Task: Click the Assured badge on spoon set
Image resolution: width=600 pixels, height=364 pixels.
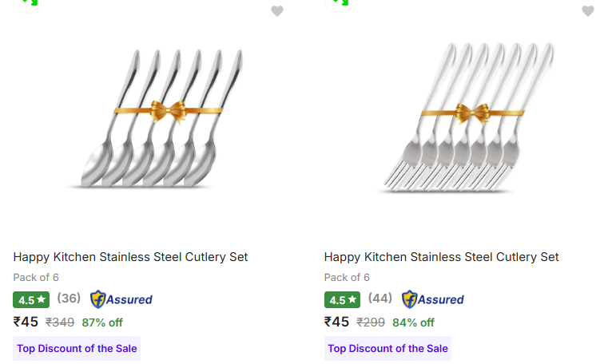Action: (121, 299)
